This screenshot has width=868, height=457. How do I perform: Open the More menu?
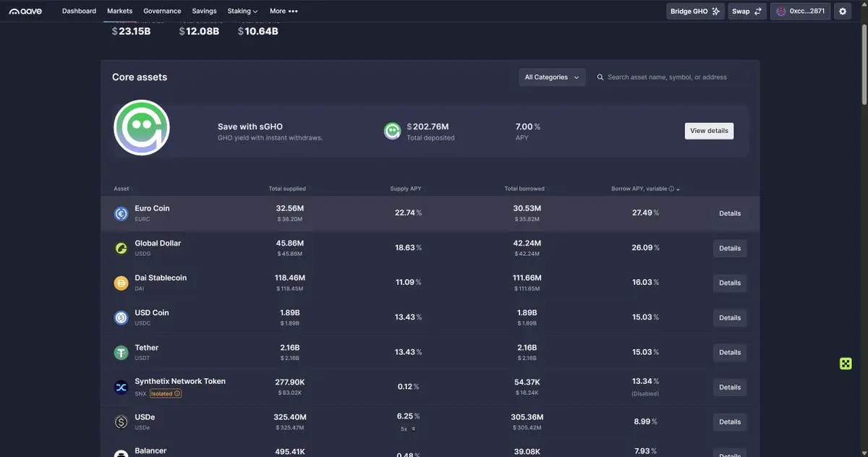[283, 12]
